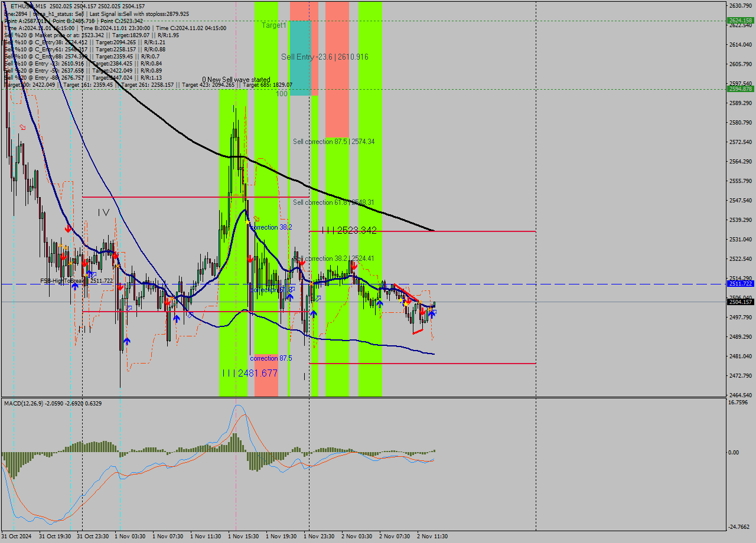Select the teal Sell Entry rectangle

(x=301, y=58)
